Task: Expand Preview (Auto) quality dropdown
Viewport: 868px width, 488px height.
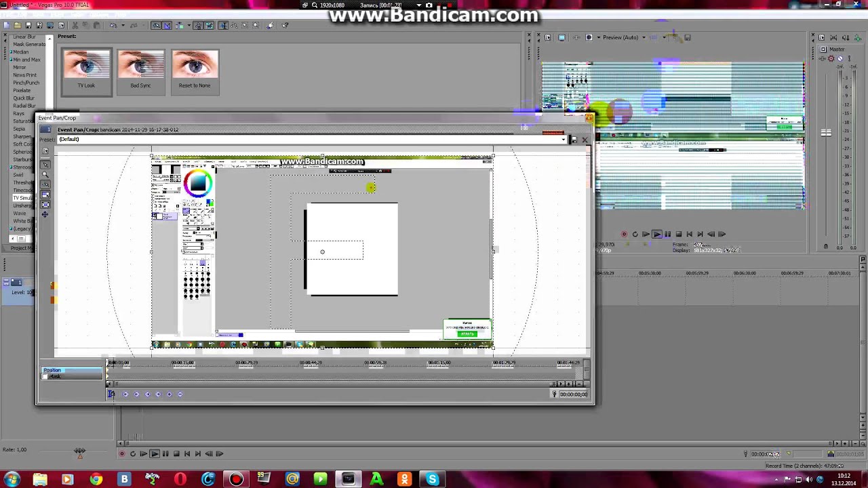Action: coord(644,37)
